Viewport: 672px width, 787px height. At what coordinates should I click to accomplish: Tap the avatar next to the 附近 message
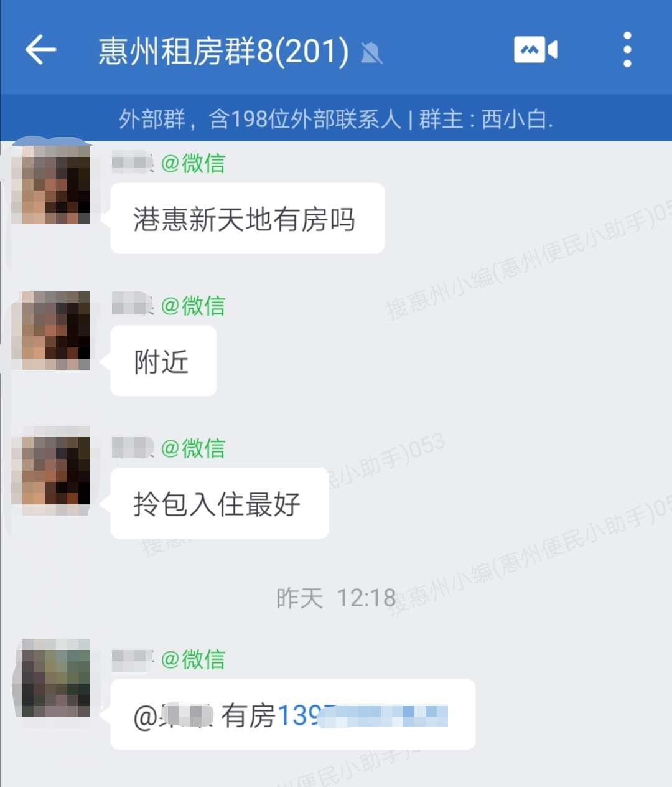51,330
